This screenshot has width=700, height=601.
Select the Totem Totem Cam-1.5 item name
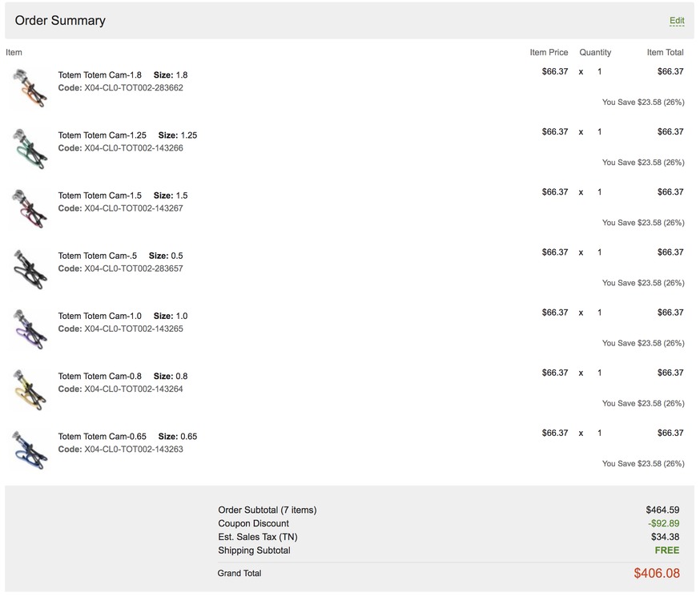tap(100, 196)
